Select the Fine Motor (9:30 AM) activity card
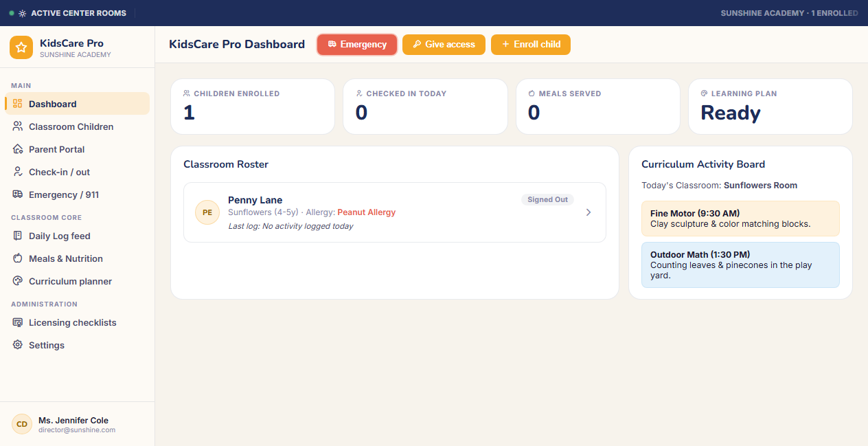 tap(740, 219)
